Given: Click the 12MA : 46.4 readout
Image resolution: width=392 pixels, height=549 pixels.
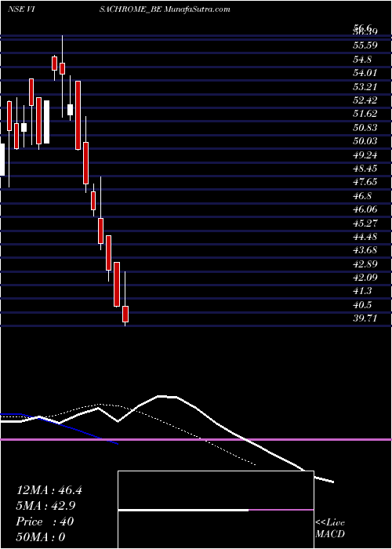Looking at the screenshot, I should 49,490.
